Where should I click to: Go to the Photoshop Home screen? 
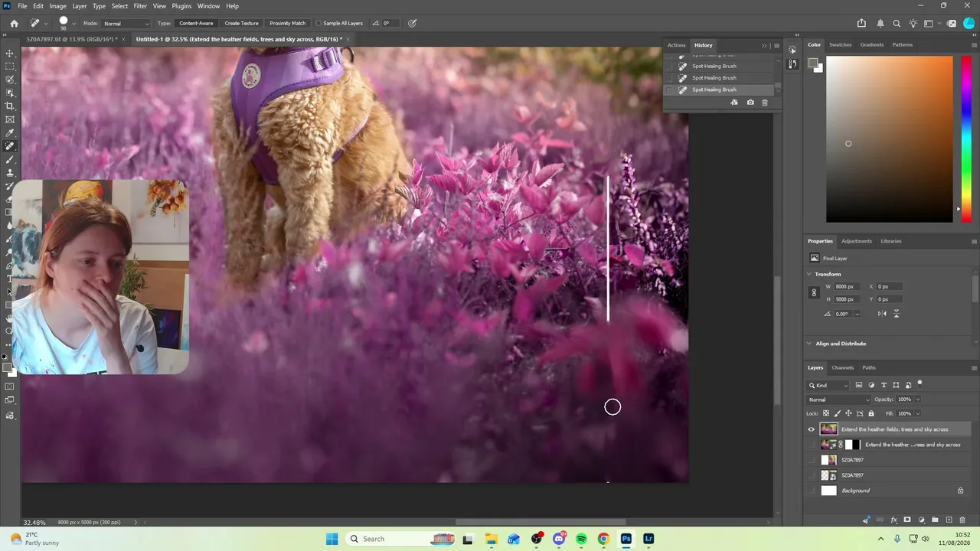tap(14, 23)
